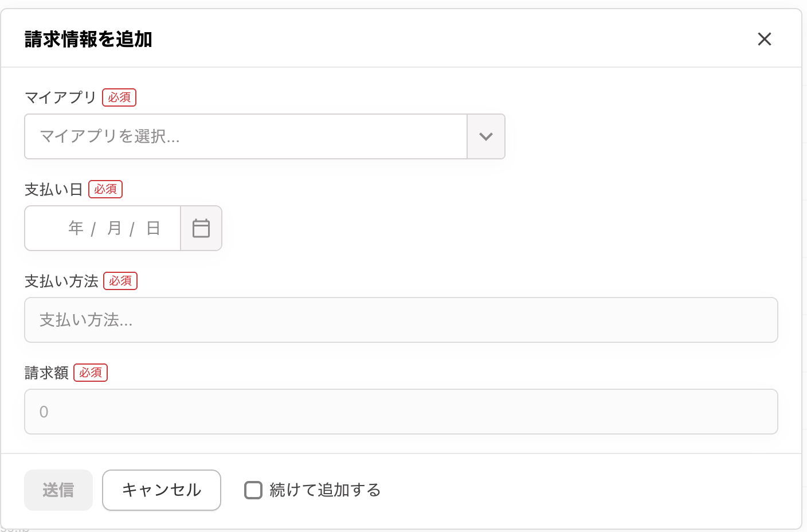Select the 月 segment of payment date
The width and height of the screenshot is (807, 532).
pyautogui.click(x=114, y=228)
